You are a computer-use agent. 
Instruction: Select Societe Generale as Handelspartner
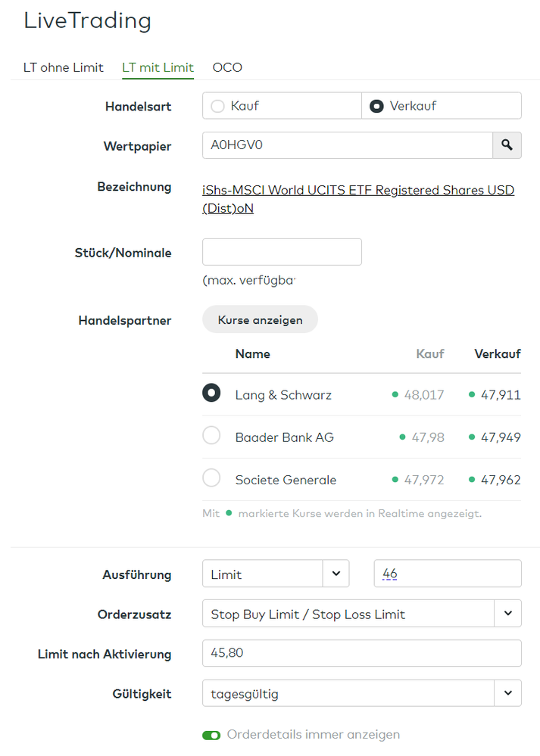211,479
